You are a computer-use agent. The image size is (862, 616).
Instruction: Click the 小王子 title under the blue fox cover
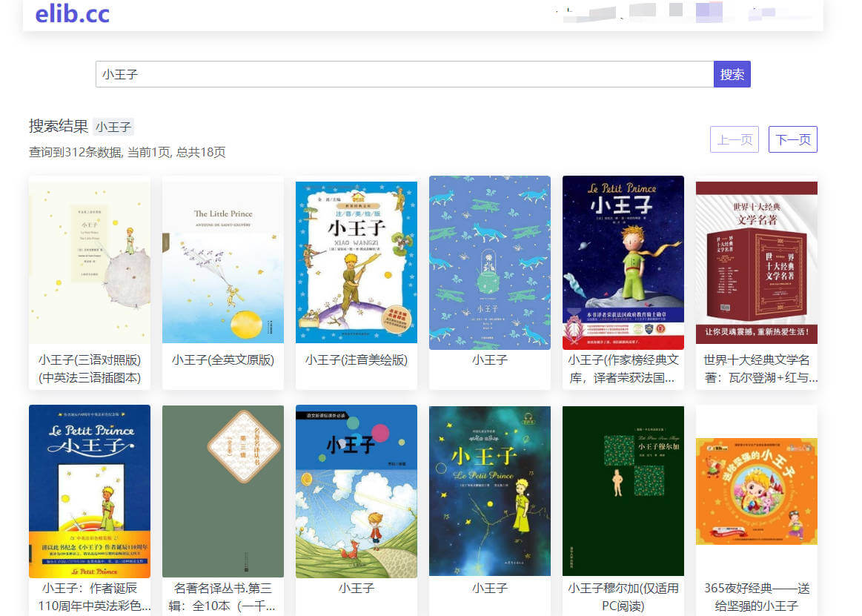490,360
